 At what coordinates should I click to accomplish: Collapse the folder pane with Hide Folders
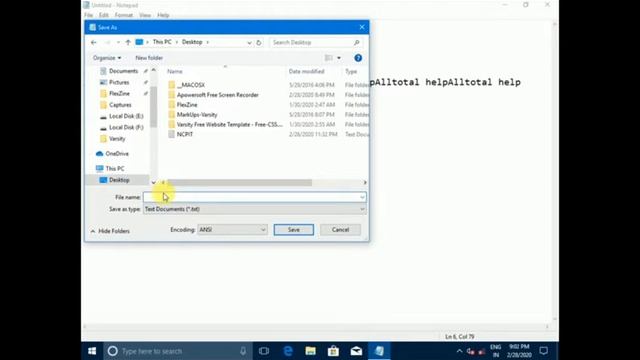pos(110,231)
